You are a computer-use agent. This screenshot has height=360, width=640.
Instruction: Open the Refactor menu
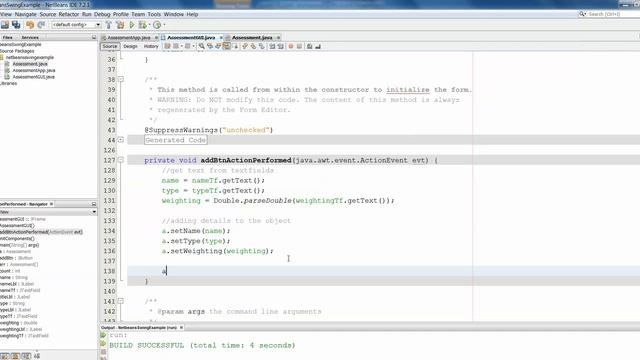69,14
